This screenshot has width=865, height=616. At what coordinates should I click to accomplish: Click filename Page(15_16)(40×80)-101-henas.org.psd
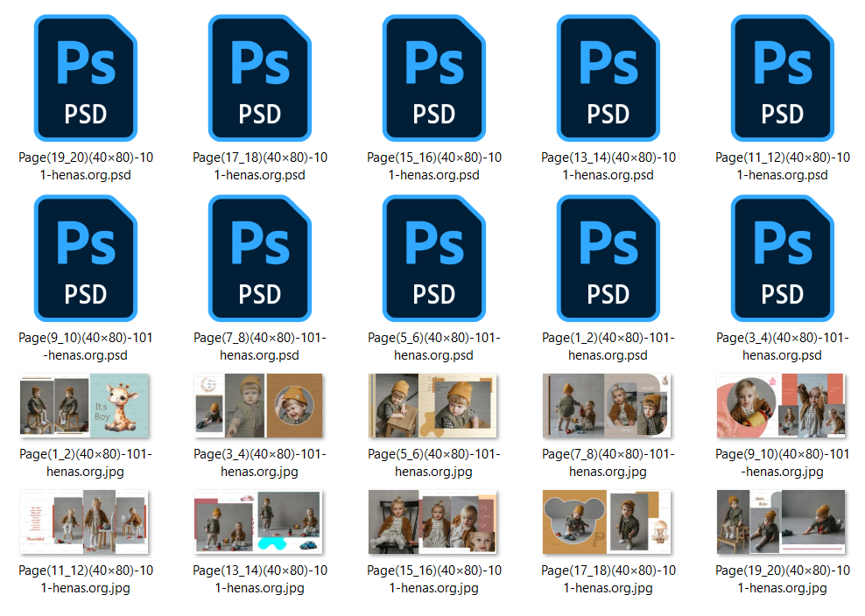(x=434, y=166)
